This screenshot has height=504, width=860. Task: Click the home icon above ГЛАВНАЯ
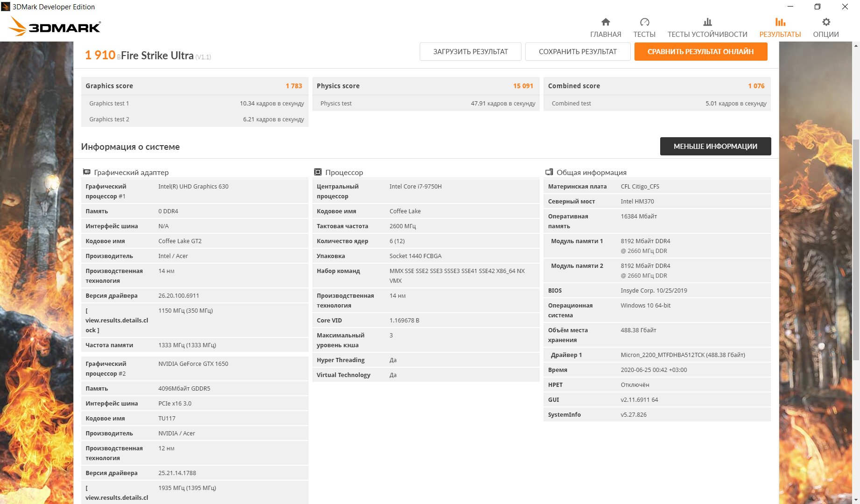pos(606,22)
